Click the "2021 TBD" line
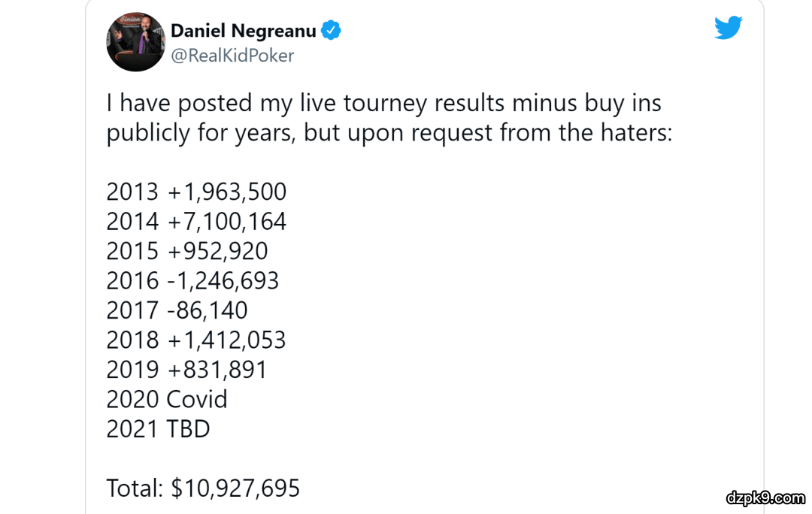The height and width of the screenshot is (514, 812). [x=158, y=428]
